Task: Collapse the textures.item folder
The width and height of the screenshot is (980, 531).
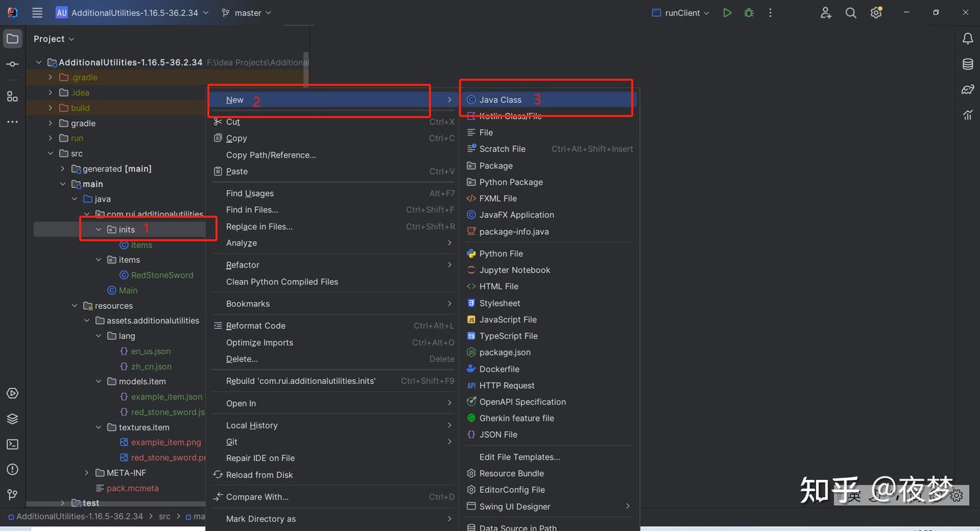Action: pyautogui.click(x=99, y=428)
